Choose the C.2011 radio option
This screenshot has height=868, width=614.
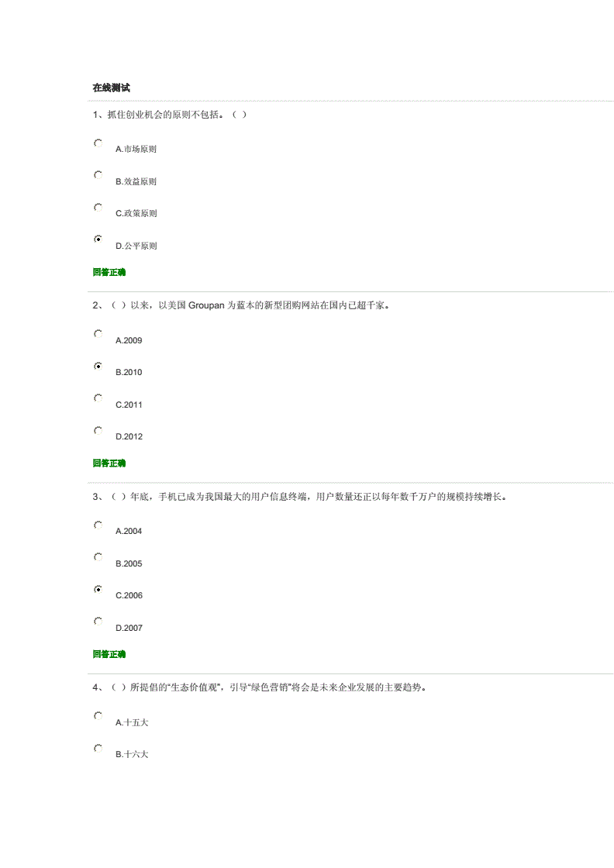tap(98, 398)
